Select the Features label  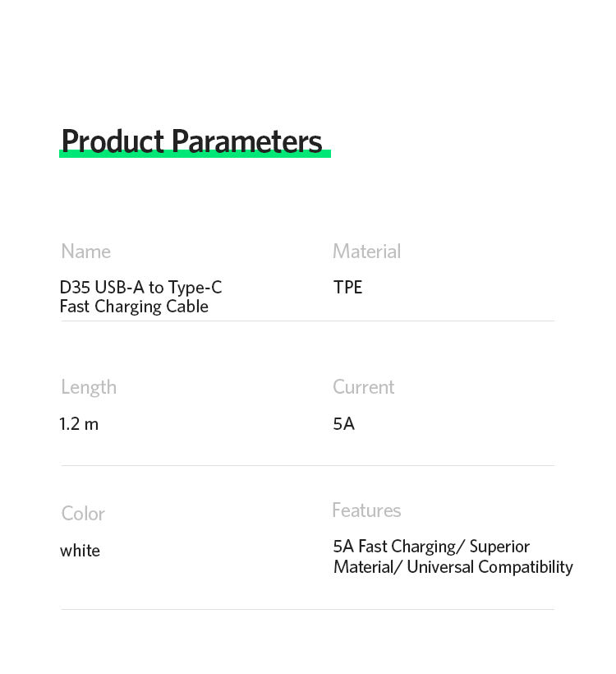click(366, 510)
